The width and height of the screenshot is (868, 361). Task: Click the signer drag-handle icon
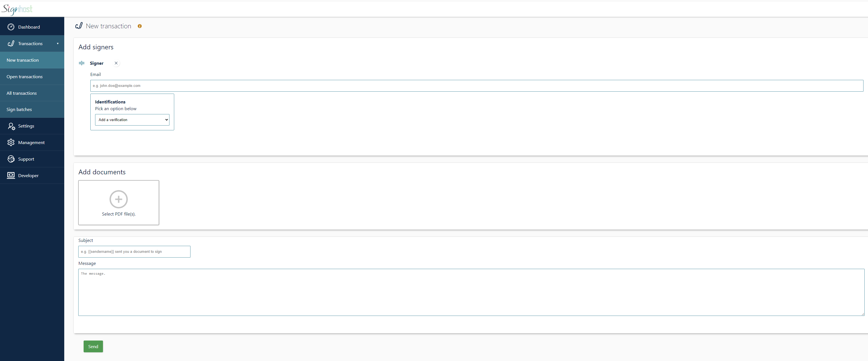click(82, 63)
